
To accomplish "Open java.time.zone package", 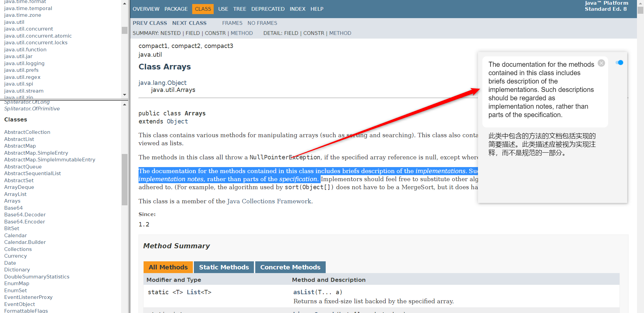I will tap(22, 15).
